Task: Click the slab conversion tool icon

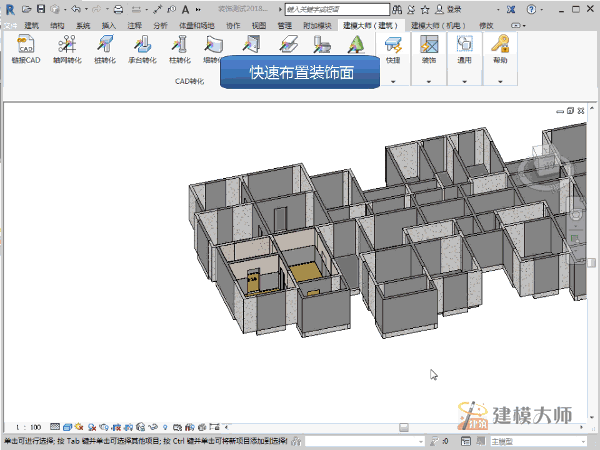Action: click(289, 44)
